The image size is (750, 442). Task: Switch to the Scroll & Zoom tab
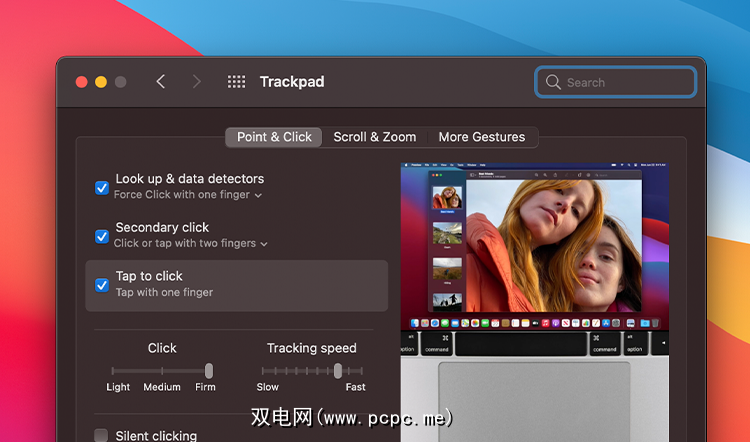375,137
